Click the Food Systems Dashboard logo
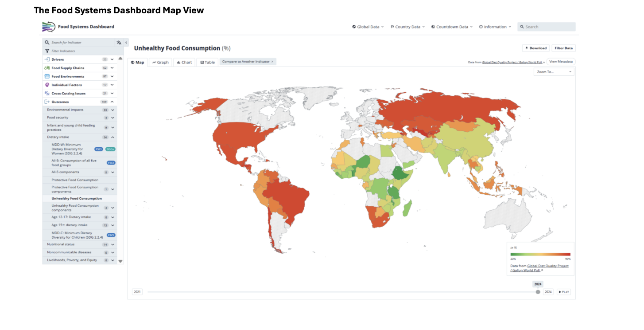This screenshot has width=644, height=330. pyautogui.click(x=49, y=27)
